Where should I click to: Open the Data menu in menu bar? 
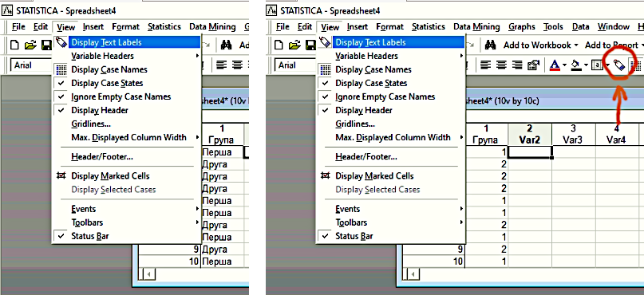(x=580, y=26)
